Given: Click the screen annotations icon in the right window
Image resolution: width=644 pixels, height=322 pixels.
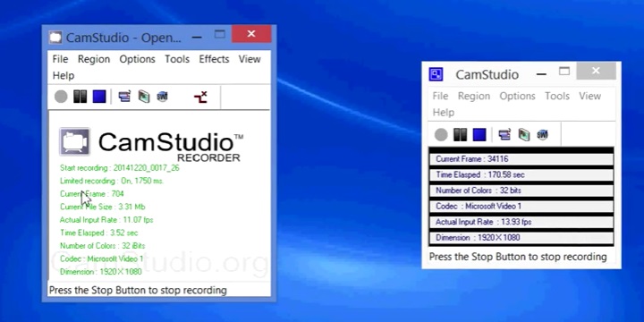Looking at the screenshot, I should click(524, 135).
